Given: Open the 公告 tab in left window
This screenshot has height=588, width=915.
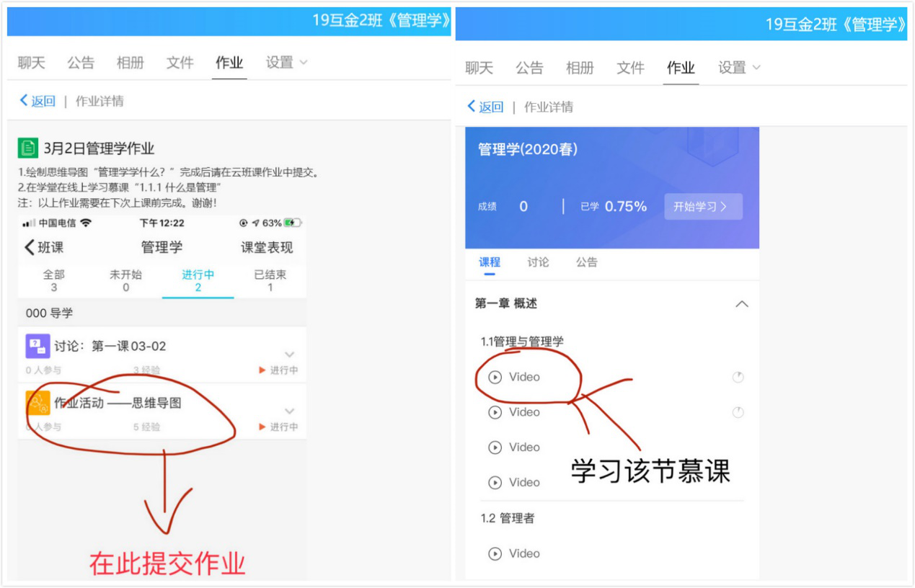Looking at the screenshot, I should pos(81,63).
